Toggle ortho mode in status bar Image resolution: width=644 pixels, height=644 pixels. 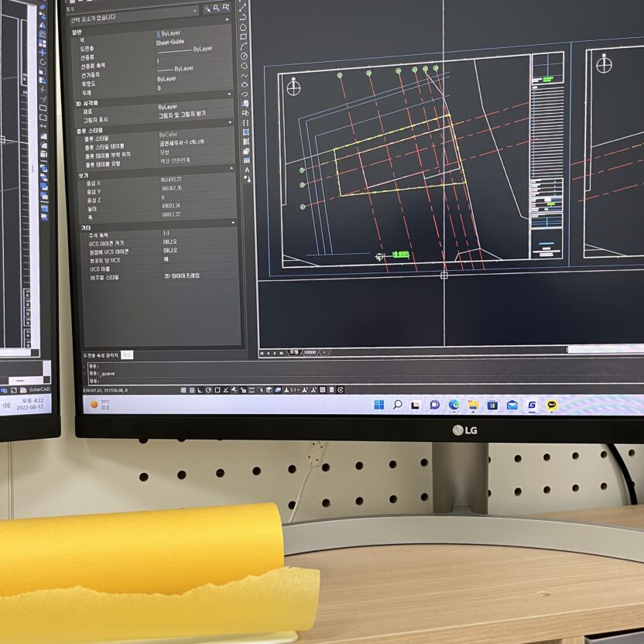click(x=200, y=389)
